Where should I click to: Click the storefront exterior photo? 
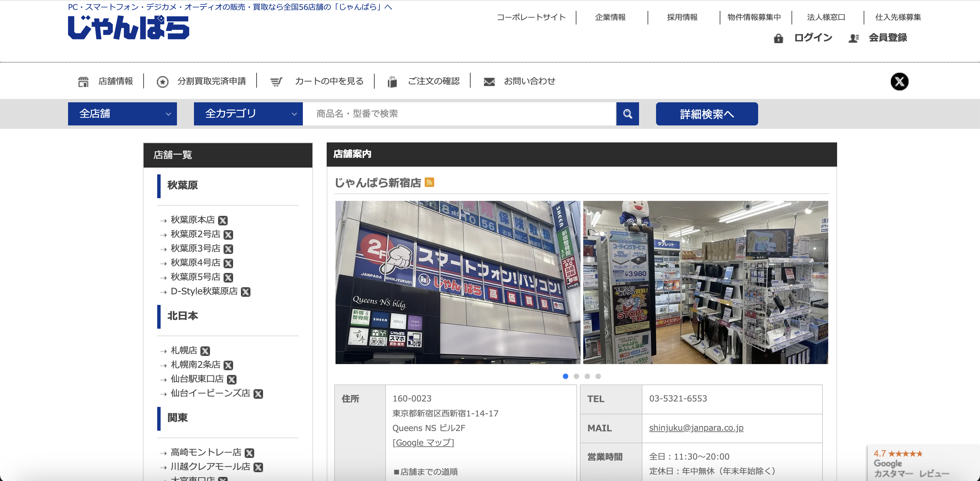pyautogui.click(x=458, y=282)
